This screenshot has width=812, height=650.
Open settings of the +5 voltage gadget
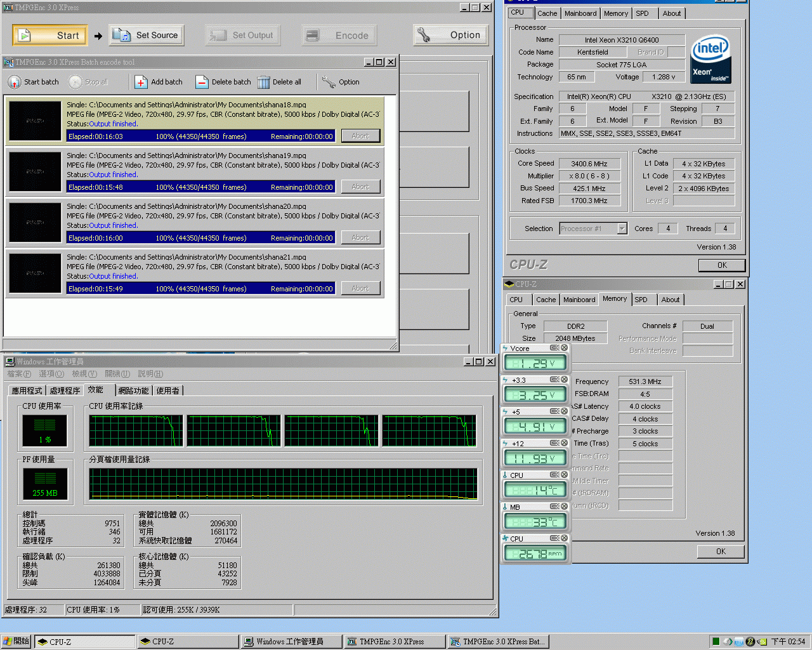coord(554,411)
